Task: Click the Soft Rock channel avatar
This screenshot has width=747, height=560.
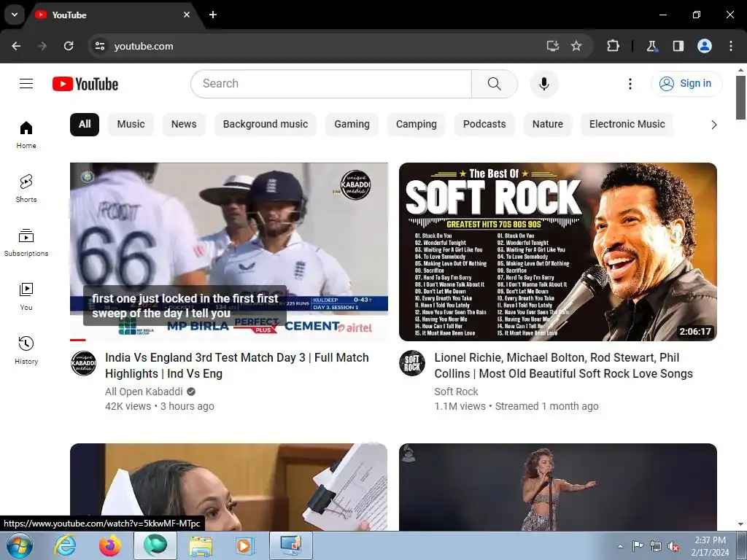Action: 412,363
